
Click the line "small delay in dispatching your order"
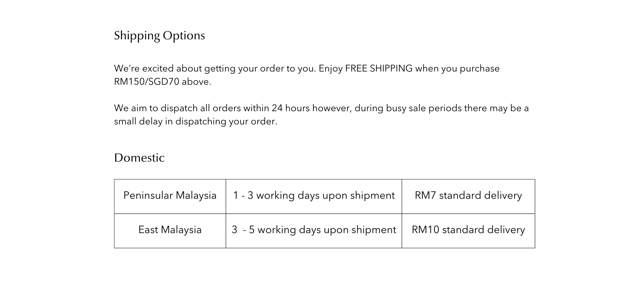tap(195, 122)
